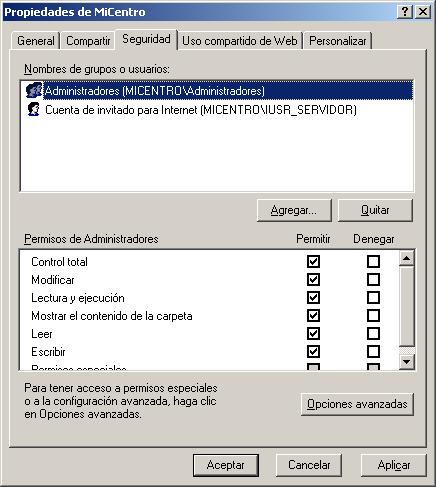This screenshot has height=487, width=436.
Task: Select the Administradores group icon
Action: pos(34,90)
